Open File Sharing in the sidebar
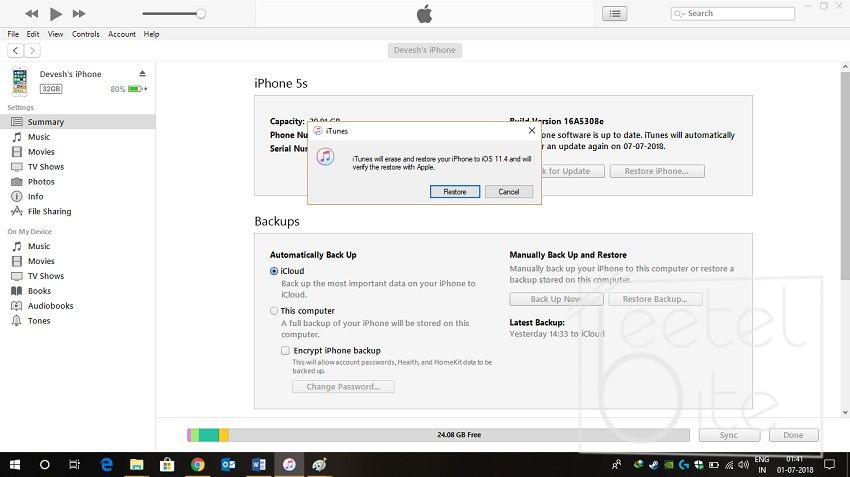 (49, 212)
